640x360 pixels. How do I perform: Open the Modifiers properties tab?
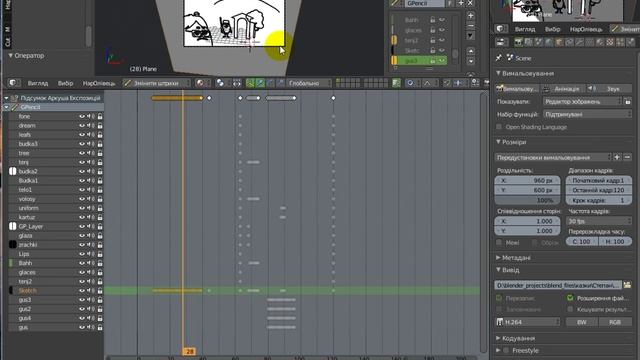[580, 42]
